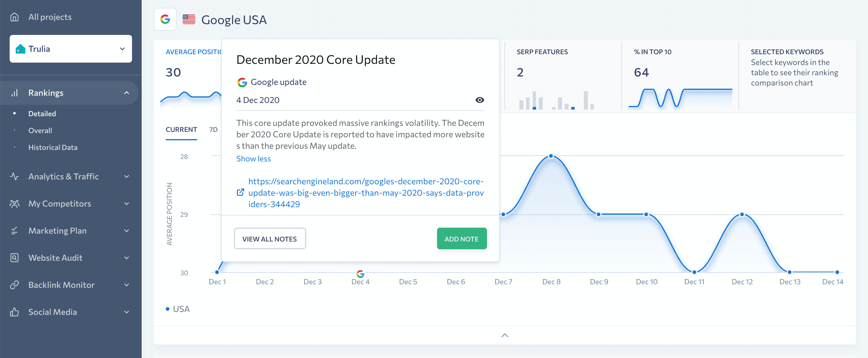Click the My Competitors sidebar icon
This screenshot has height=358, width=868.
click(15, 203)
